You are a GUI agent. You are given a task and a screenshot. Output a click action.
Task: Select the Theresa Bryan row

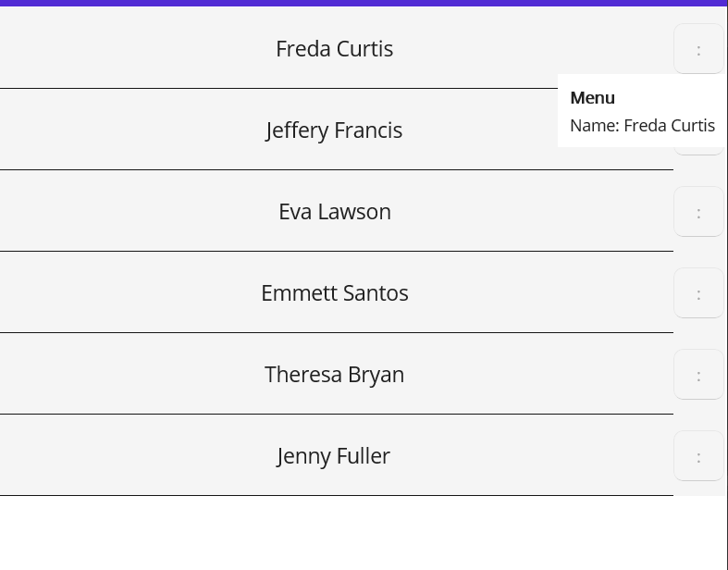(334, 375)
